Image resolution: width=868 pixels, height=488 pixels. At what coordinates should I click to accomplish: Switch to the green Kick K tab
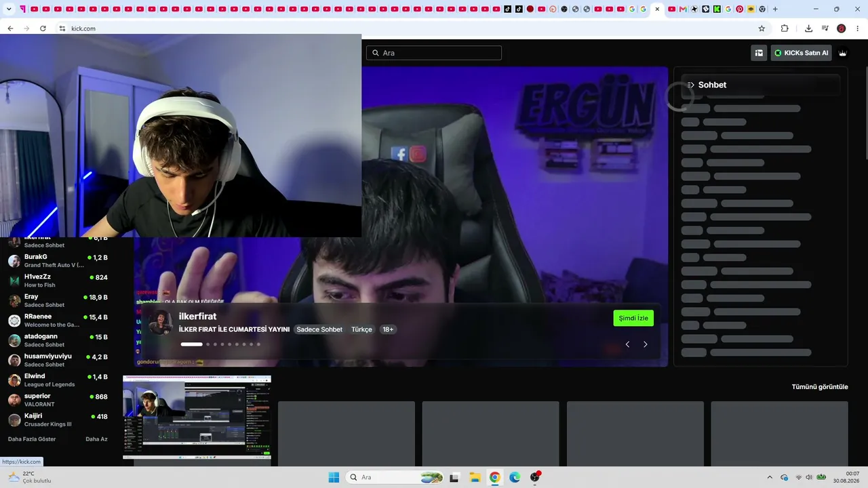(717, 9)
